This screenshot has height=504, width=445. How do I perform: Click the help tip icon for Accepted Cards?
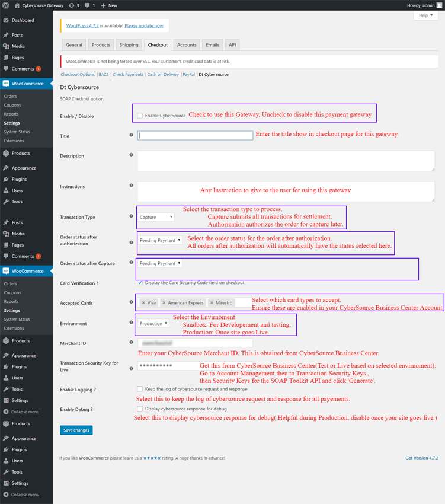coord(131,302)
